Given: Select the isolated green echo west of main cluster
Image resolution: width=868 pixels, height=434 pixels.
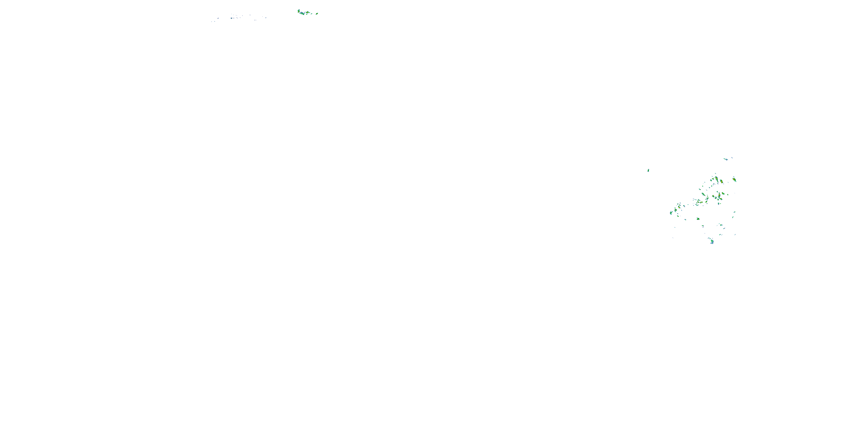Looking at the screenshot, I should 648,170.
